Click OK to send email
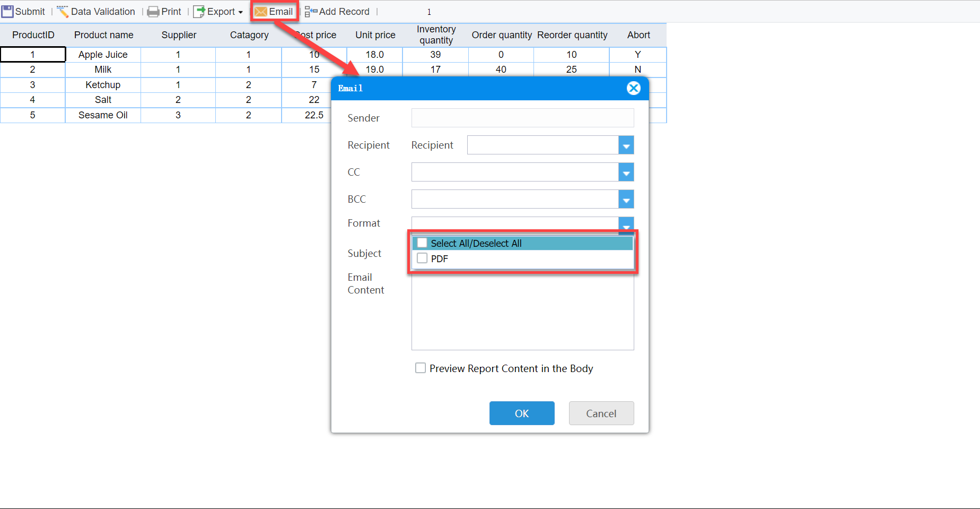 (x=522, y=413)
